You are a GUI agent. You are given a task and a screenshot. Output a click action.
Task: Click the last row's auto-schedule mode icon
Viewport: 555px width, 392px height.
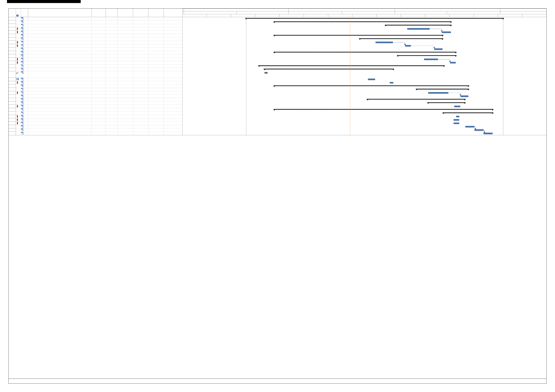tap(22, 133)
